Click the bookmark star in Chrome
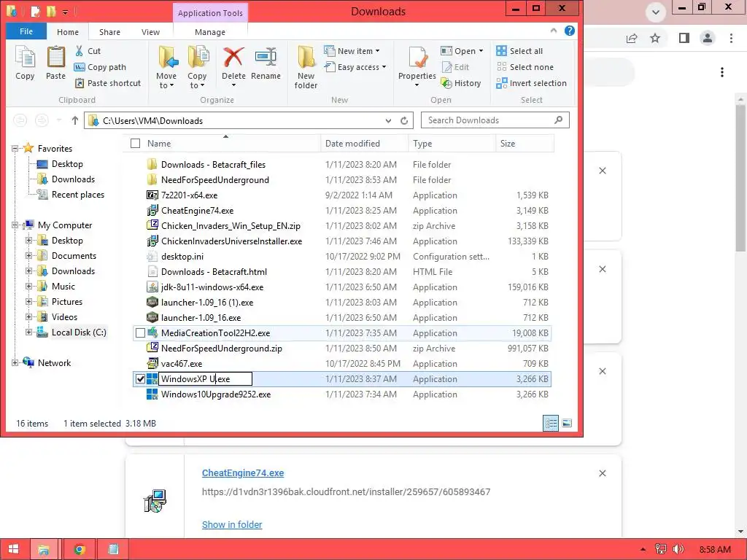 pos(655,38)
